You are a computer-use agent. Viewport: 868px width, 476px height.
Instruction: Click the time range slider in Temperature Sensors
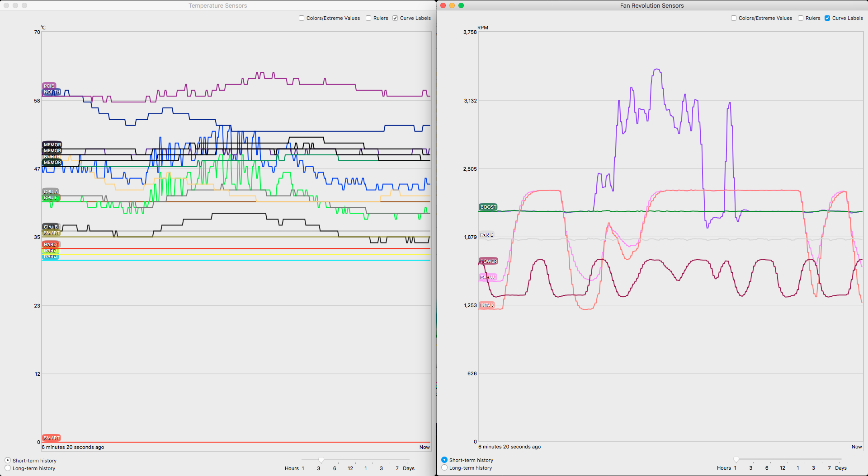(321, 460)
